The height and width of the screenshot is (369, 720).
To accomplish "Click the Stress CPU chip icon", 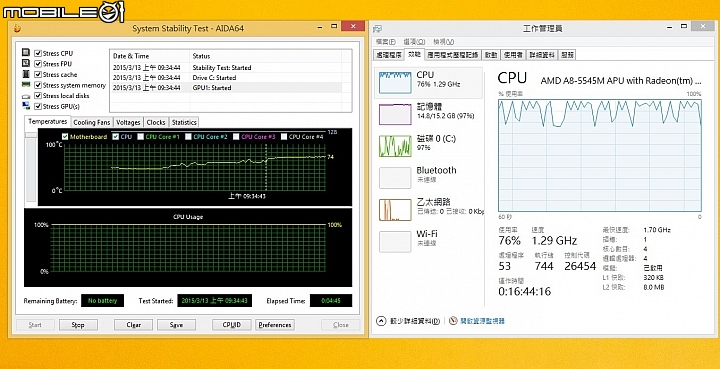I will click(26, 53).
